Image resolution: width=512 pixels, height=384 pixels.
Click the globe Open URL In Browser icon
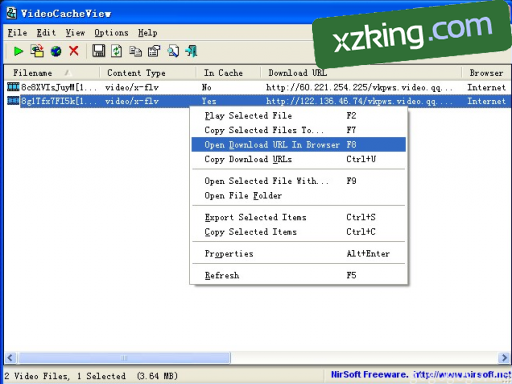click(56, 51)
